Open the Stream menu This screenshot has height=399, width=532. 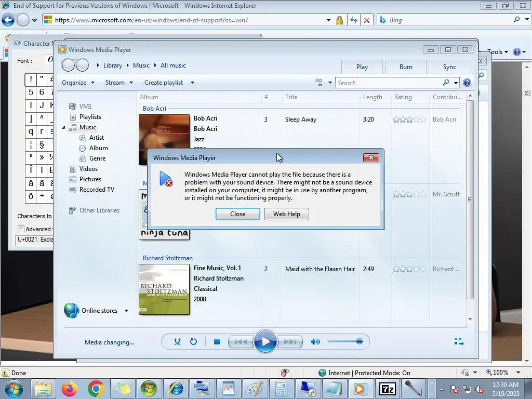pyautogui.click(x=119, y=83)
